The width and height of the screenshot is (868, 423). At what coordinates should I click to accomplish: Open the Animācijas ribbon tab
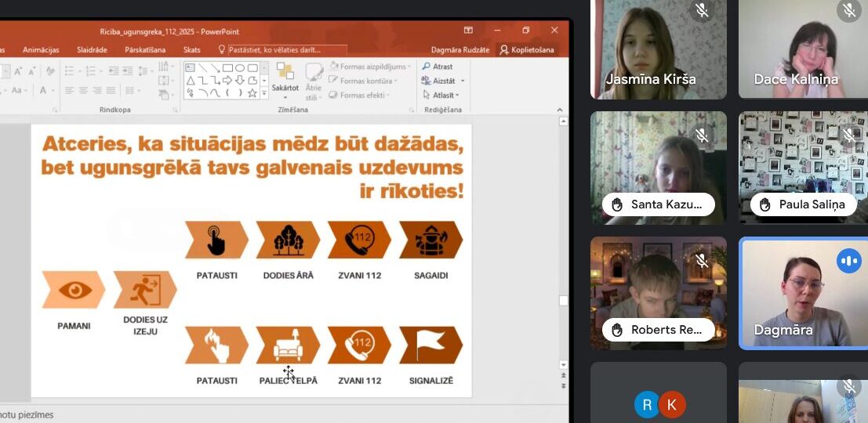[41, 50]
